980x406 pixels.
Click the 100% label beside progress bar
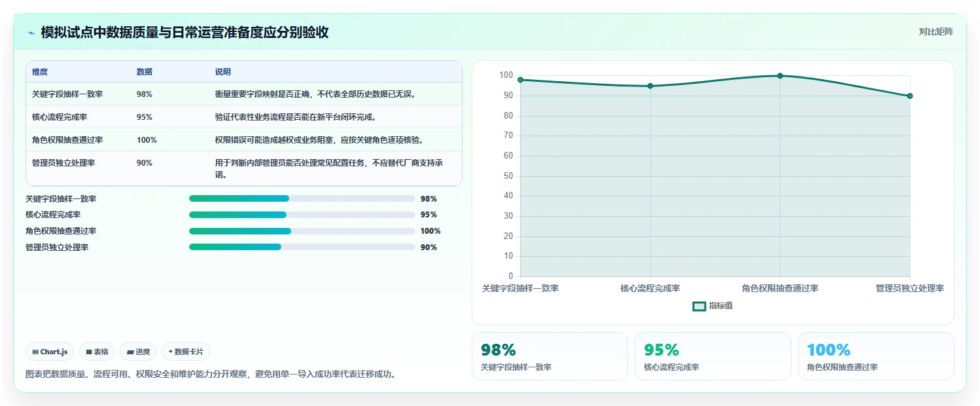point(430,231)
